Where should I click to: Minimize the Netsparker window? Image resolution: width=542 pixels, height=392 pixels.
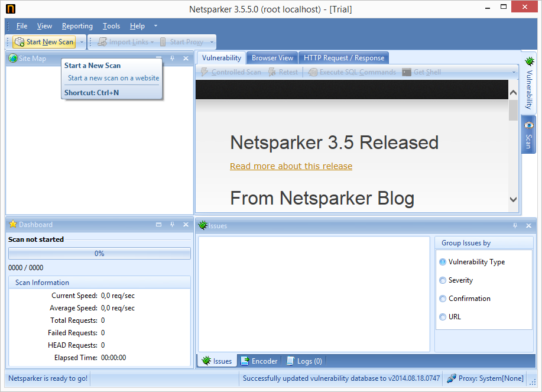(488, 8)
